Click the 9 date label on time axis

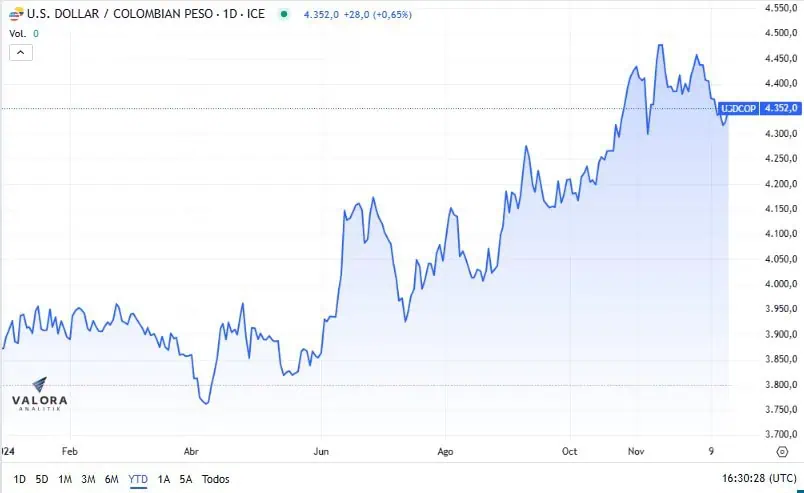tap(711, 451)
